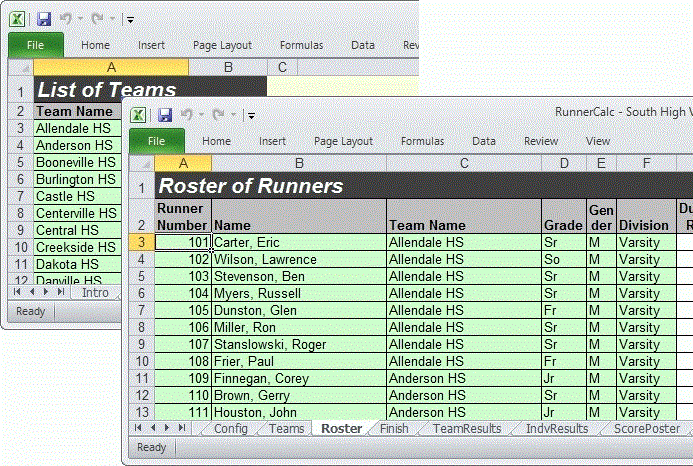Select all cells corner in Teams window

(x=20, y=68)
